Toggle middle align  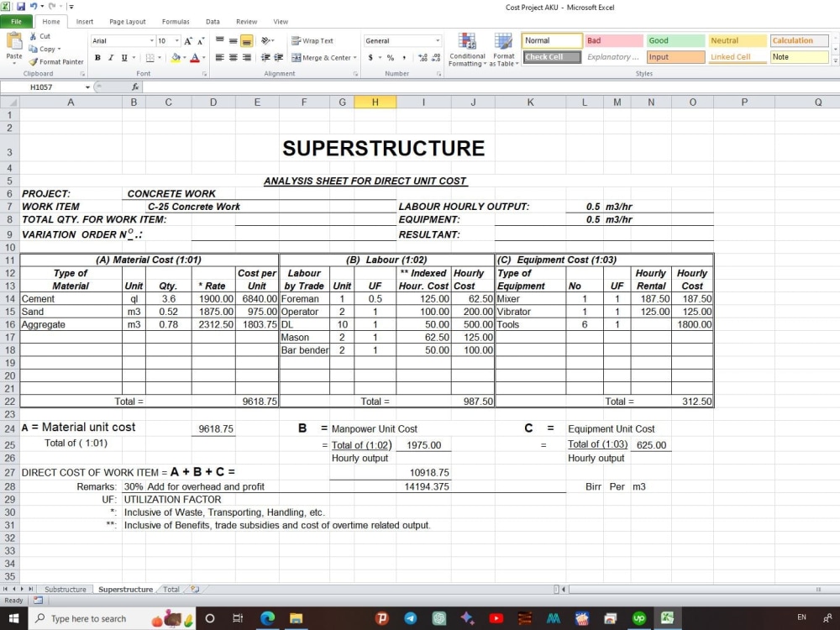tap(233, 40)
